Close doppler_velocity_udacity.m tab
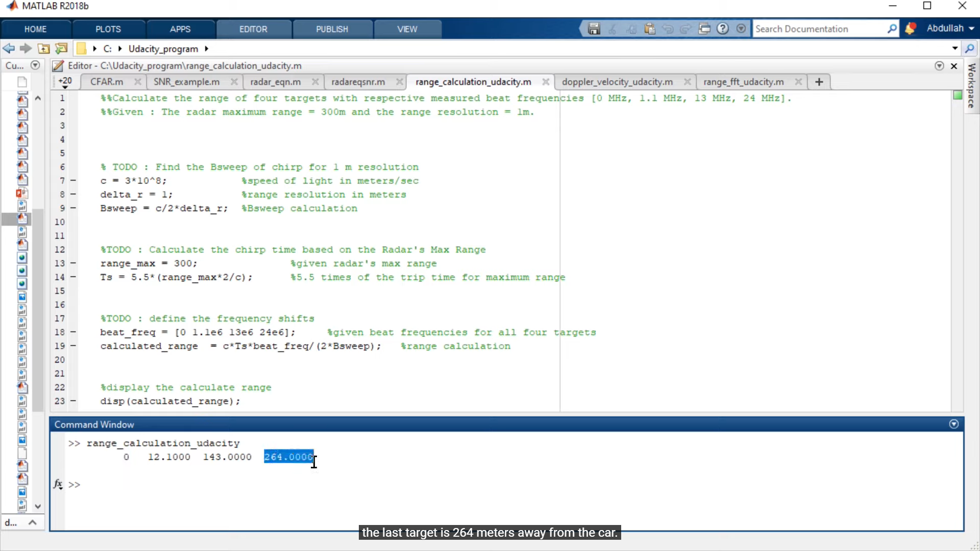The height and width of the screenshot is (551, 980). (x=688, y=82)
